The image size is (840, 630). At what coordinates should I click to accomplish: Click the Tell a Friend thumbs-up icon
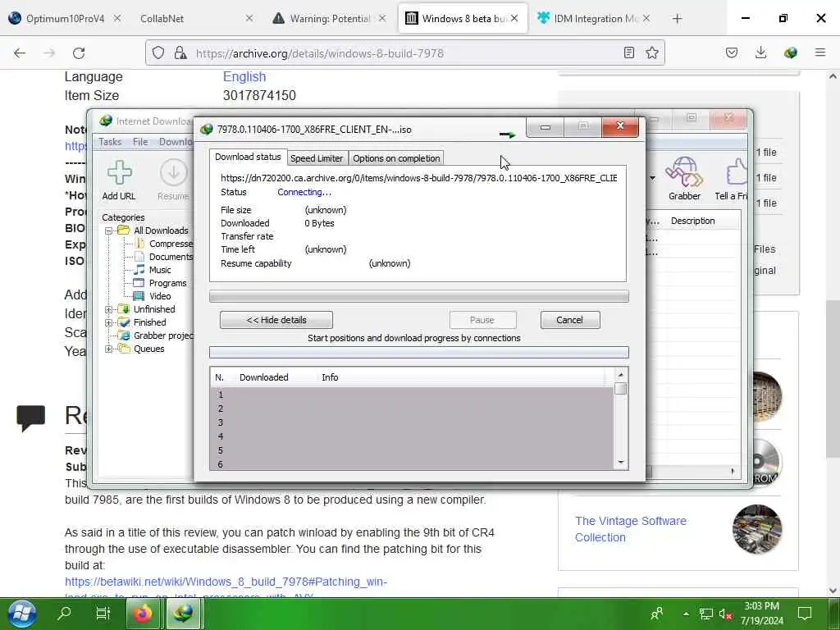(x=737, y=172)
